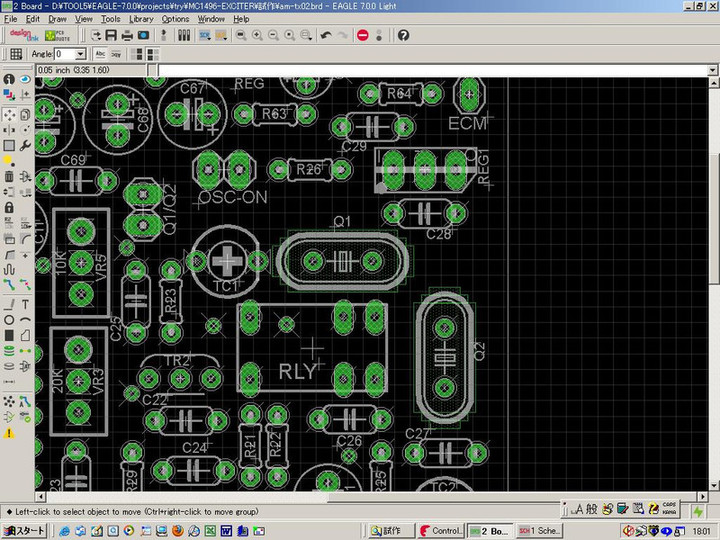
Task: Open Help question mark icon
Action: [x=403, y=35]
